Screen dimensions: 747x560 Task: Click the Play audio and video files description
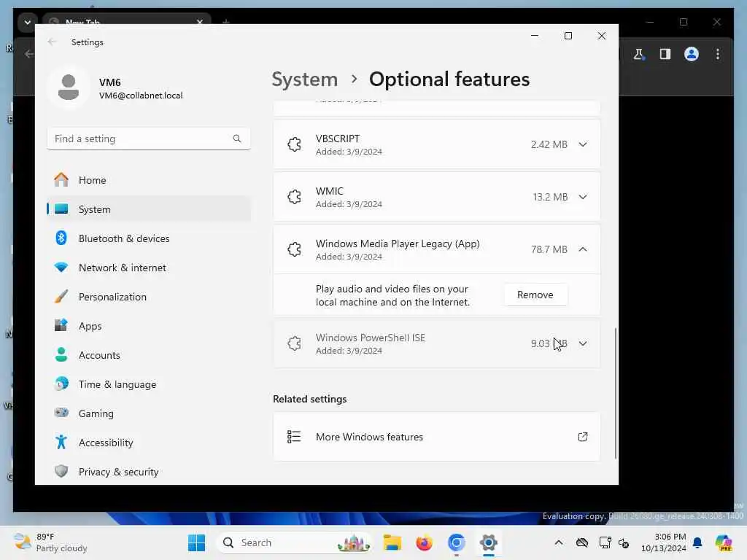coord(392,295)
